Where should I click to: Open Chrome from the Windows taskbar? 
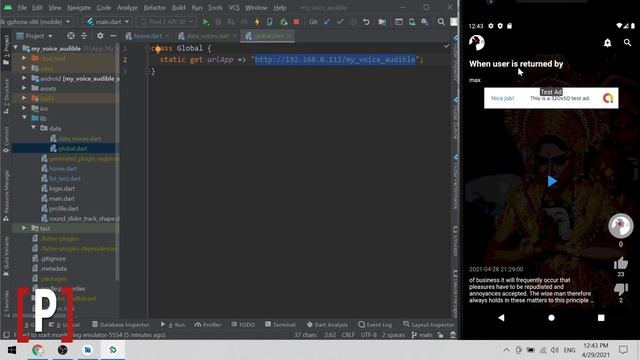tap(38, 350)
